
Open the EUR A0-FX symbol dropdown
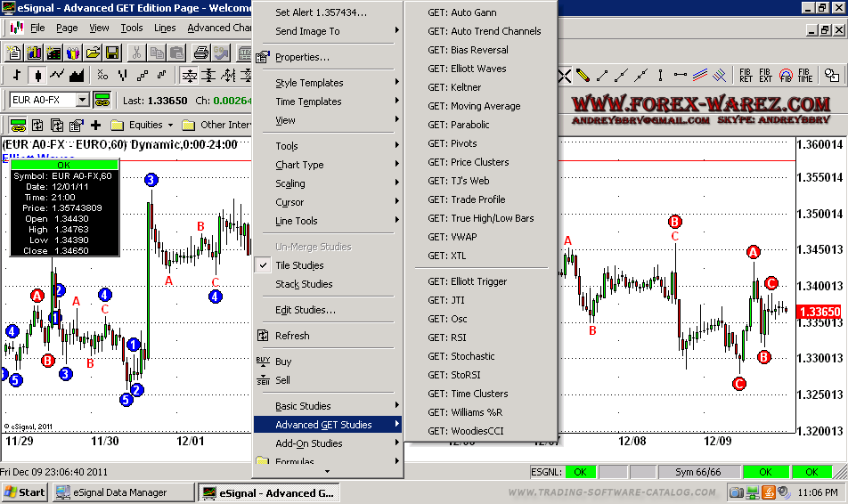pos(82,101)
